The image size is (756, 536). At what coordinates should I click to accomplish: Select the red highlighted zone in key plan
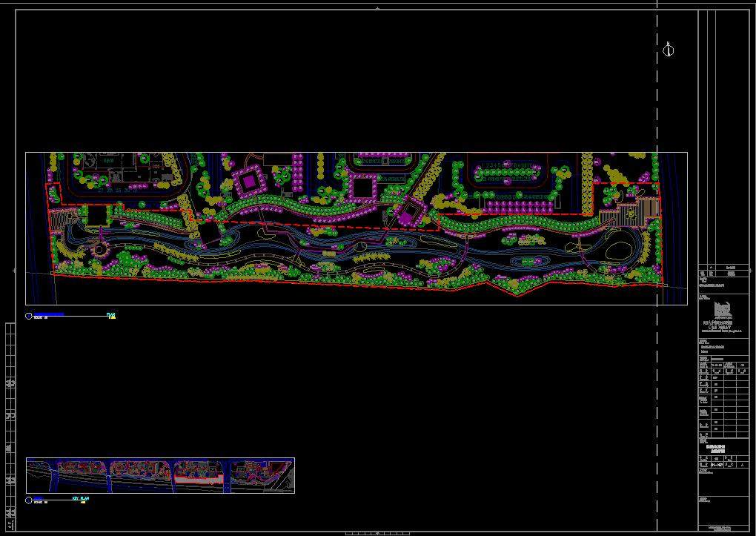pyautogui.click(x=199, y=480)
